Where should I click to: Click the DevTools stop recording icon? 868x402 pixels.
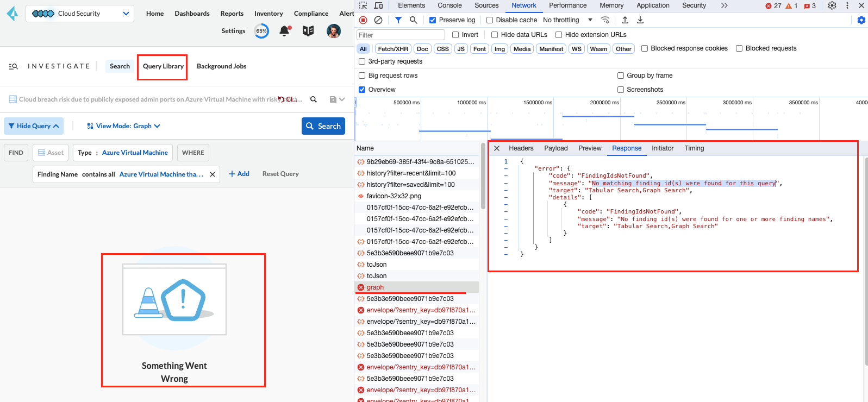363,20
